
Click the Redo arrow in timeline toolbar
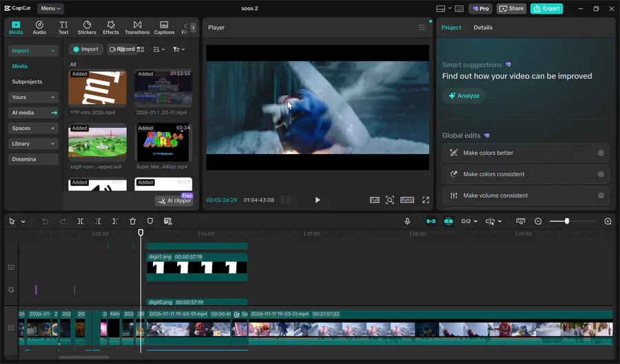(x=63, y=221)
